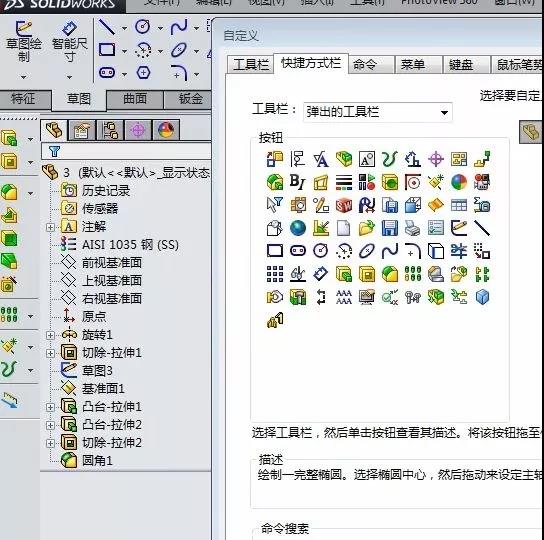Open the 曲面 ribbon tab
The width and height of the screenshot is (544, 540).
tap(135, 99)
